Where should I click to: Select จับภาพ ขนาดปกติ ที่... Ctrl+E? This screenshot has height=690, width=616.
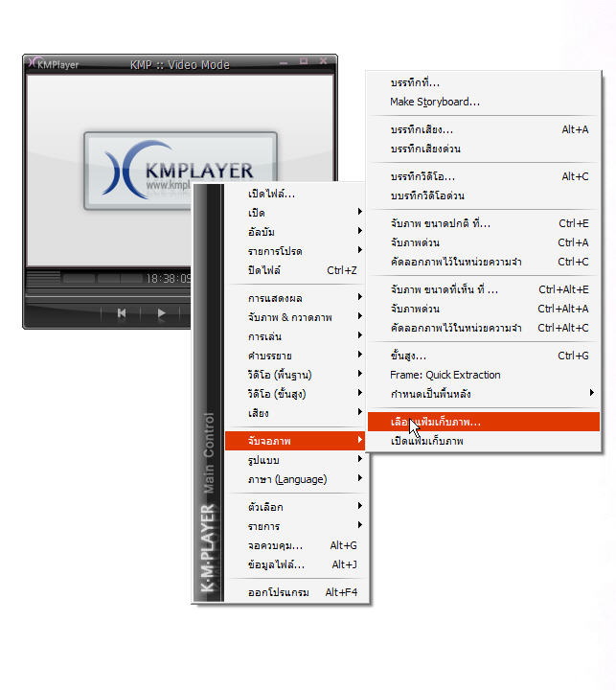[x=483, y=223]
